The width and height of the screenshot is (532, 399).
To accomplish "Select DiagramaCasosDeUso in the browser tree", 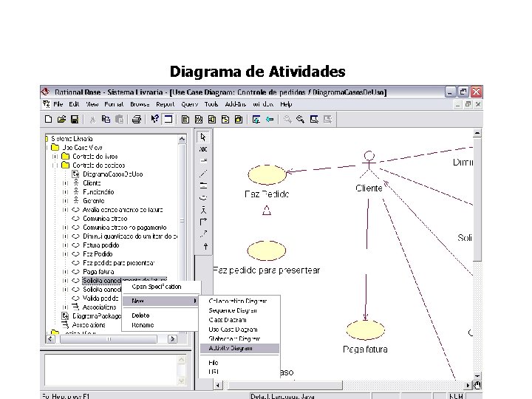I will click(112, 174).
